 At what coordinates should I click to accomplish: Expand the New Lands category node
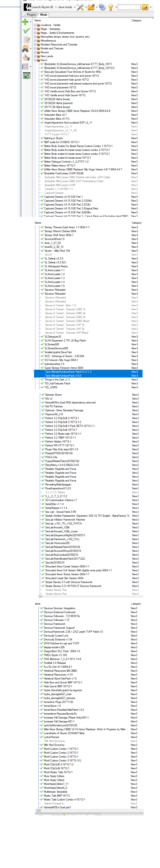pyautogui.click(x=35, y=56)
